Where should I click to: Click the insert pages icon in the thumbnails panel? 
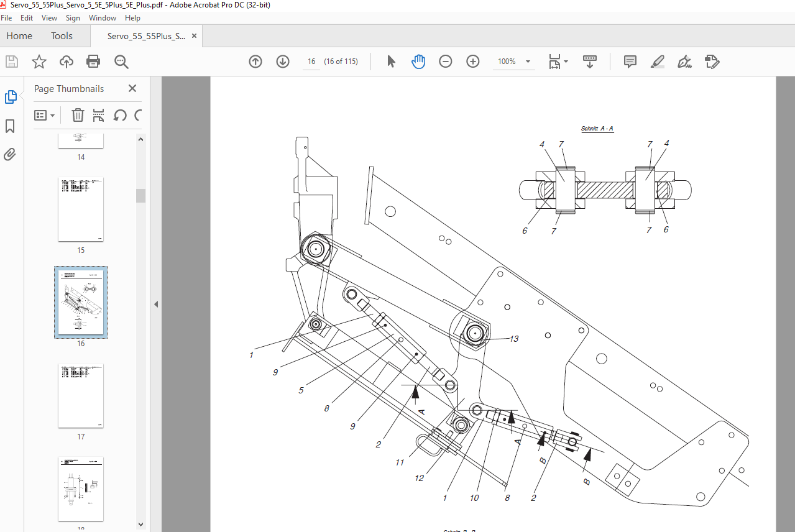pyautogui.click(x=98, y=115)
